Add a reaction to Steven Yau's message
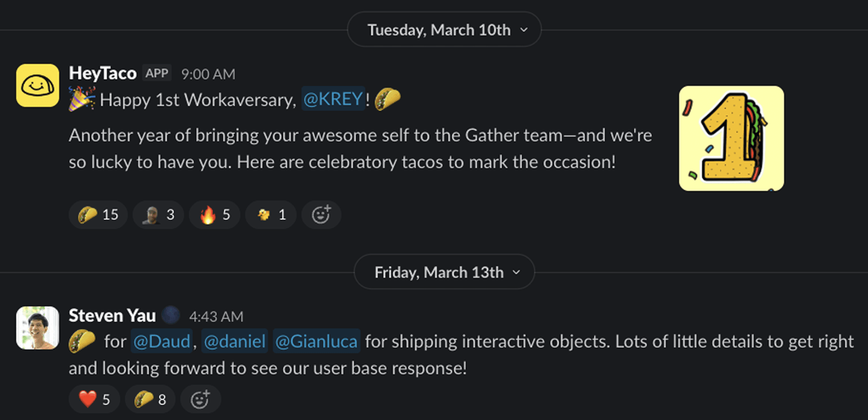This screenshot has height=420, width=868. [200, 399]
